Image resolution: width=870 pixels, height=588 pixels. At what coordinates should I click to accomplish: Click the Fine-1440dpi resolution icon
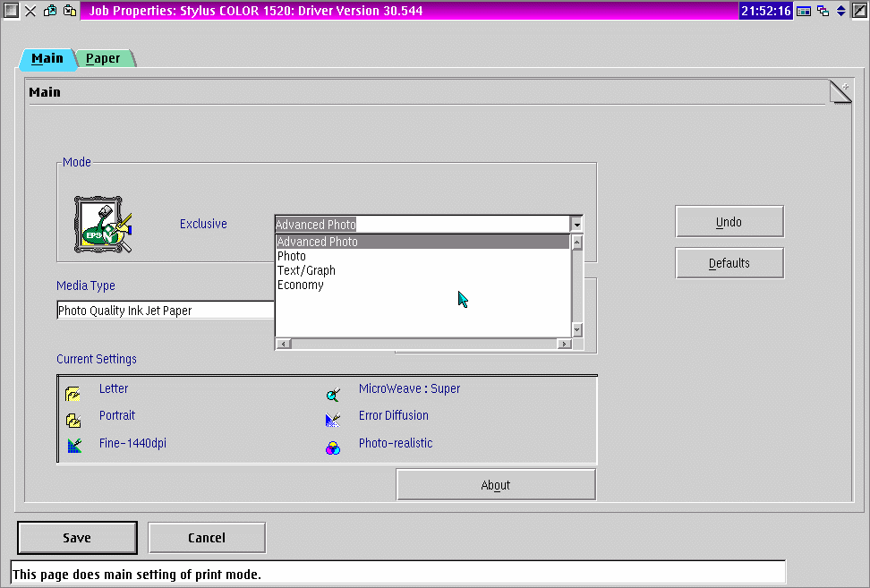click(74, 446)
